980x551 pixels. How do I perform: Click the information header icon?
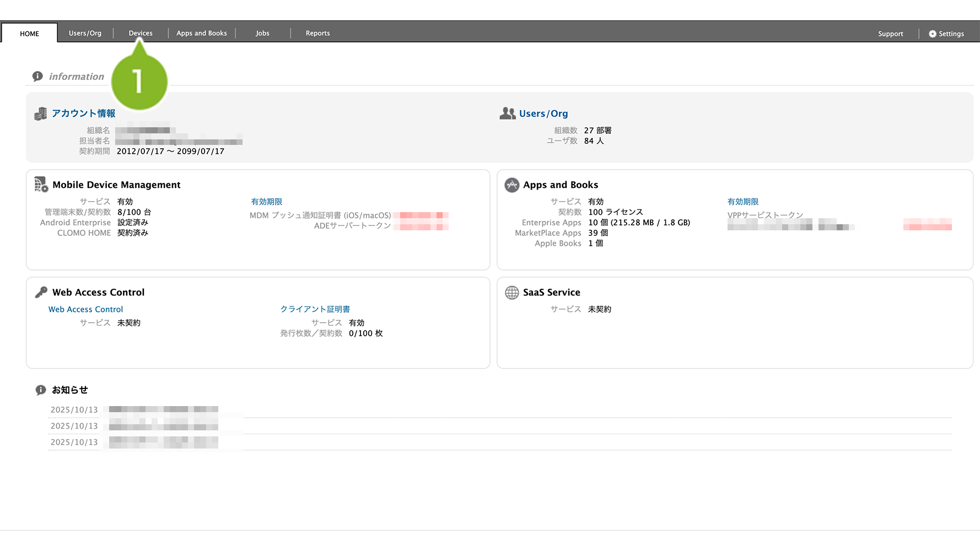coord(37,77)
